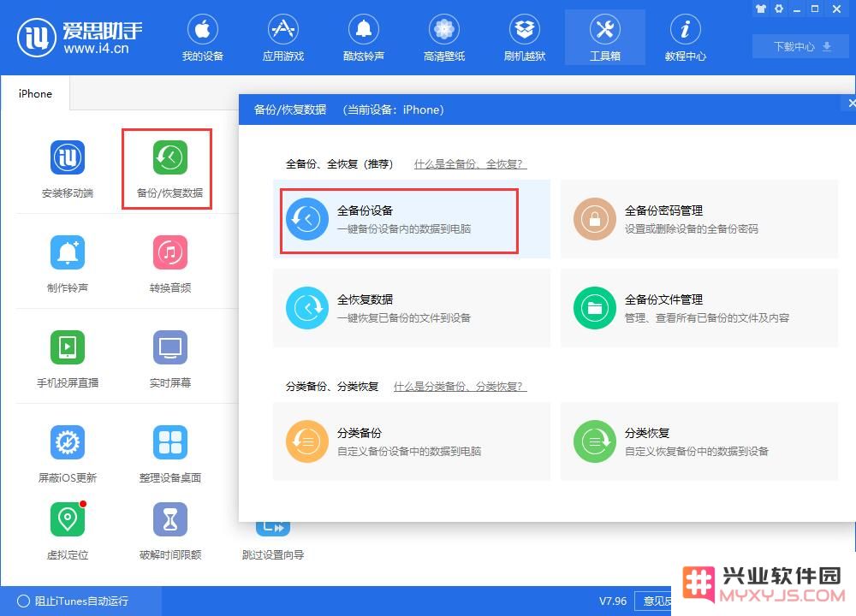
Task: Click dialog title 备份/恢复数据
Action: pyautogui.click(x=290, y=110)
